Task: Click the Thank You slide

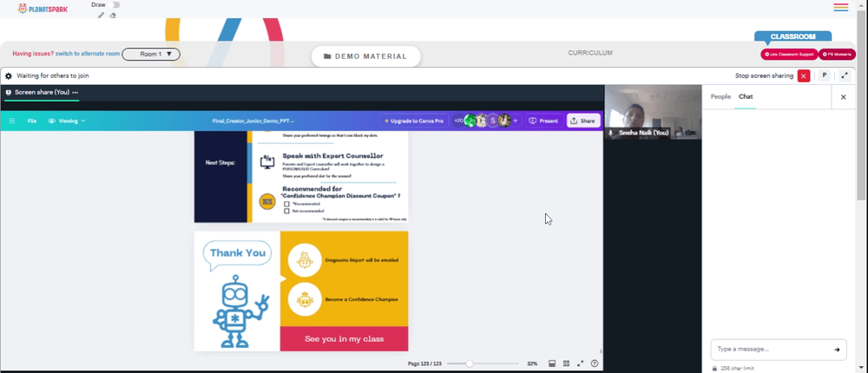Action: (x=301, y=291)
